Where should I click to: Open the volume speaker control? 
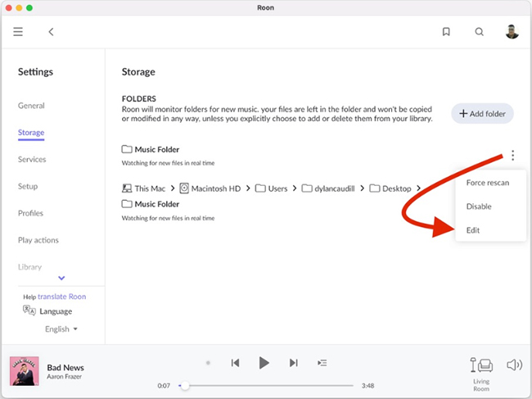514,365
